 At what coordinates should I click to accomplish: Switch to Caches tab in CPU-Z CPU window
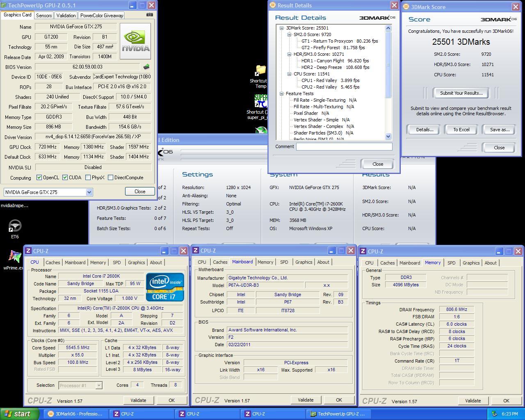[x=52, y=262]
